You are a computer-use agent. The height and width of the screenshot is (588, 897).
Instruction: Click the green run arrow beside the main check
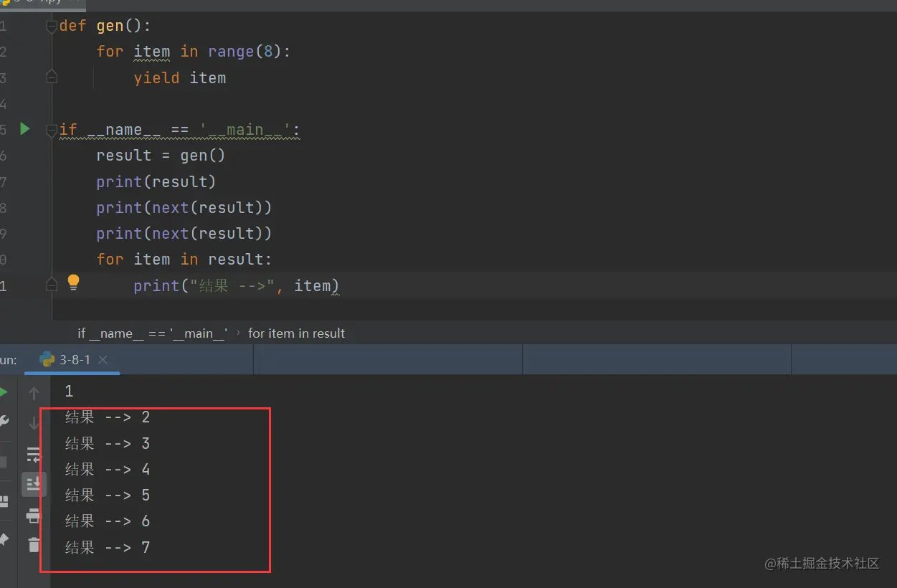click(x=25, y=129)
